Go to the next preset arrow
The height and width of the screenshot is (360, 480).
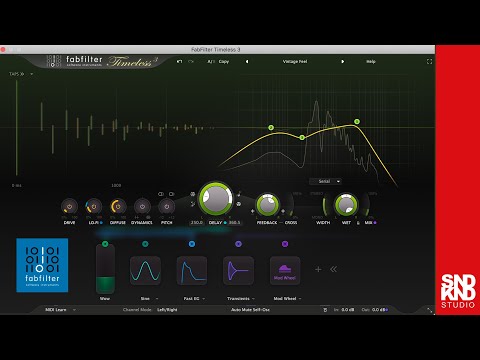(x=342, y=62)
